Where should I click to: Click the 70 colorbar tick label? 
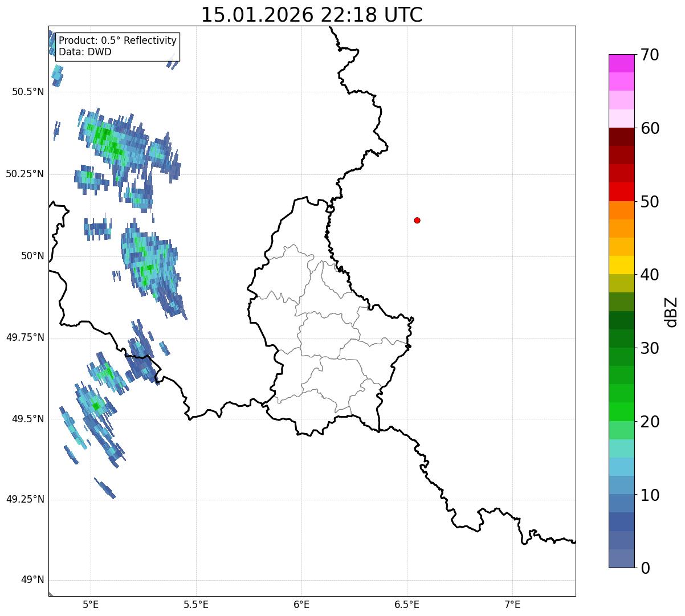(650, 55)
